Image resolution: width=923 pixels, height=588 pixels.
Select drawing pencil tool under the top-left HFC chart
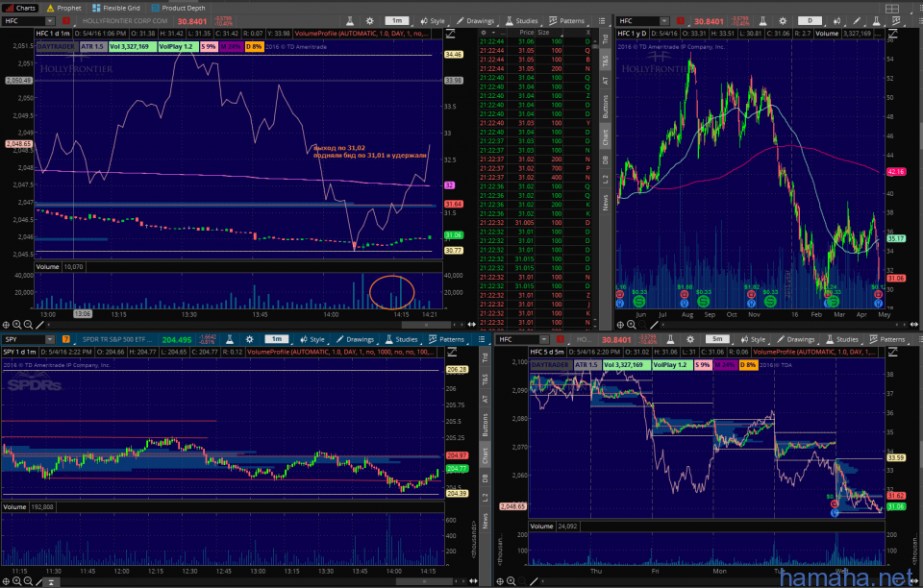point(39,325)
